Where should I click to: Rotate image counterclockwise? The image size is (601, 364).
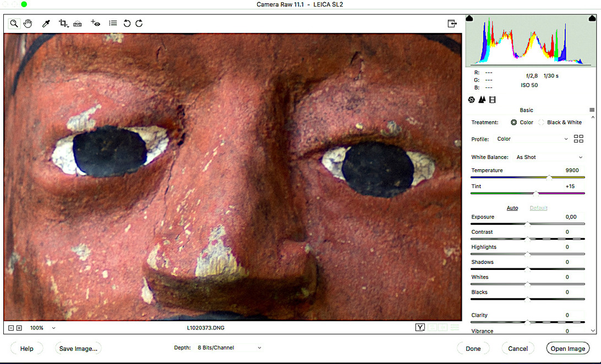point(127,23)
